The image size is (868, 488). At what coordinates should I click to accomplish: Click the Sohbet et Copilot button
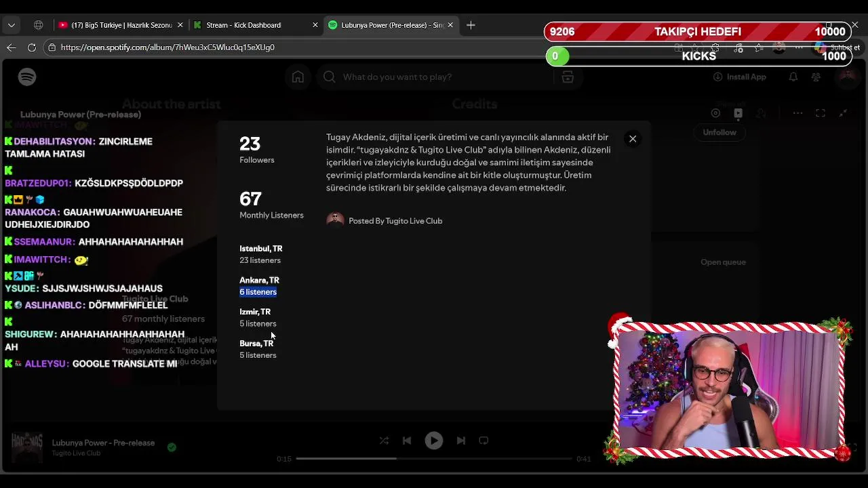838,47
